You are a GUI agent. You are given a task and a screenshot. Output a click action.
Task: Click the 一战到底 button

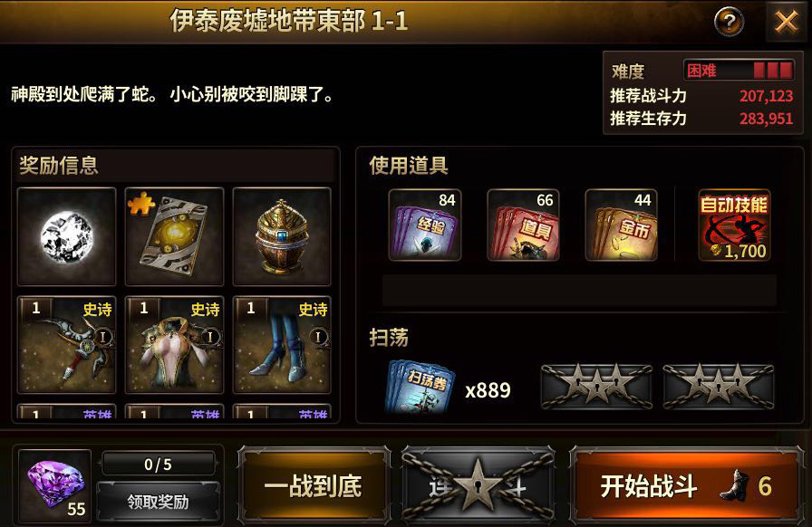point(314,485)
